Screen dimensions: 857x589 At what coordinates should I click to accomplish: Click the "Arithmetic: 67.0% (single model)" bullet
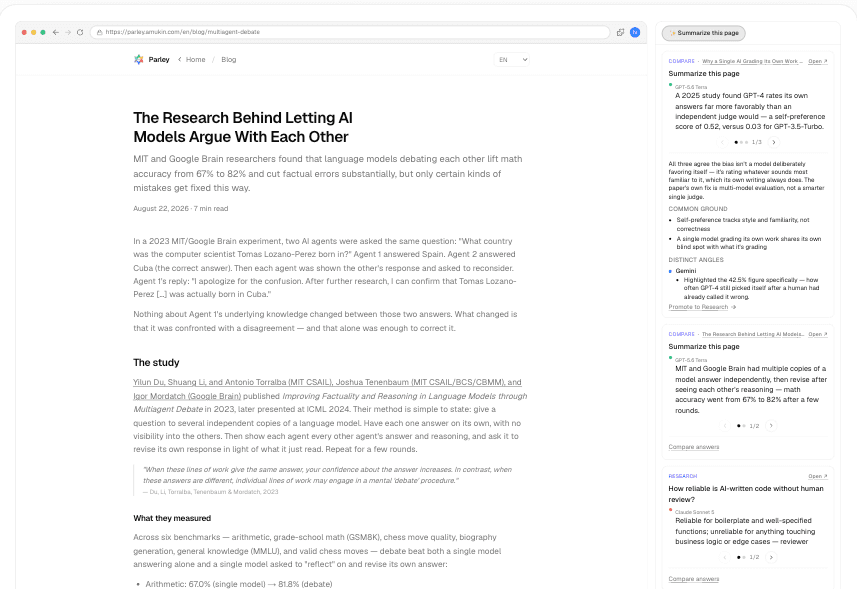tap(238, 584)
